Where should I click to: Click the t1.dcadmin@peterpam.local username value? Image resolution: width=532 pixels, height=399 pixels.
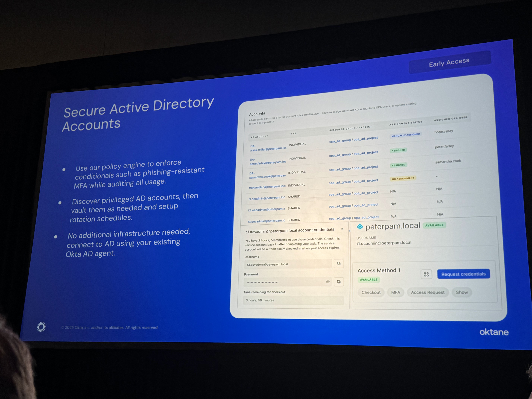pyautogui.click(x=384, y=243)
